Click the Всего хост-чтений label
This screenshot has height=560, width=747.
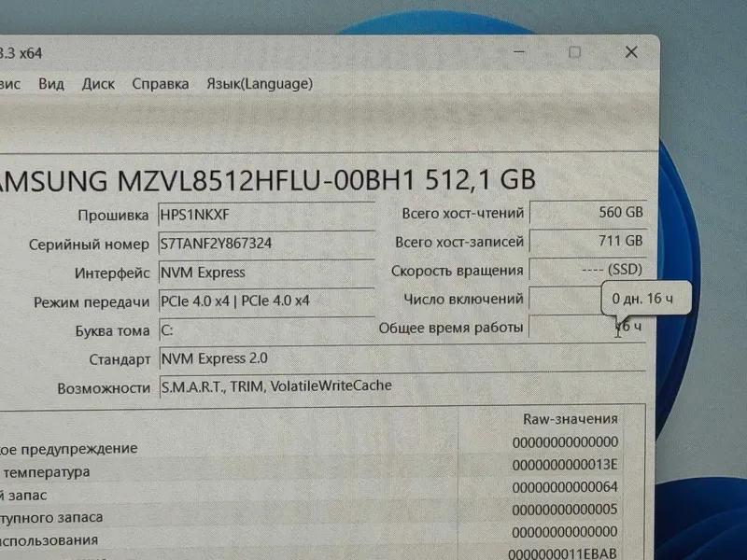click(x=462, y=214)
